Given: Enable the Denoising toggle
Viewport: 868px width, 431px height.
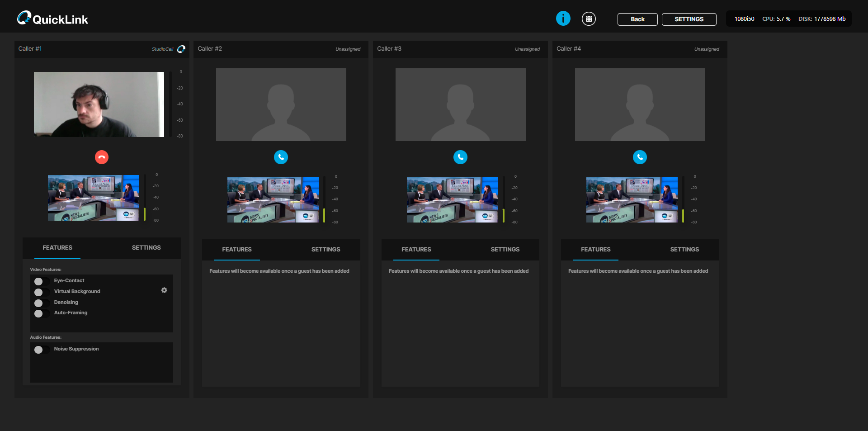Looking at the screenshot, I should point(41,303).
